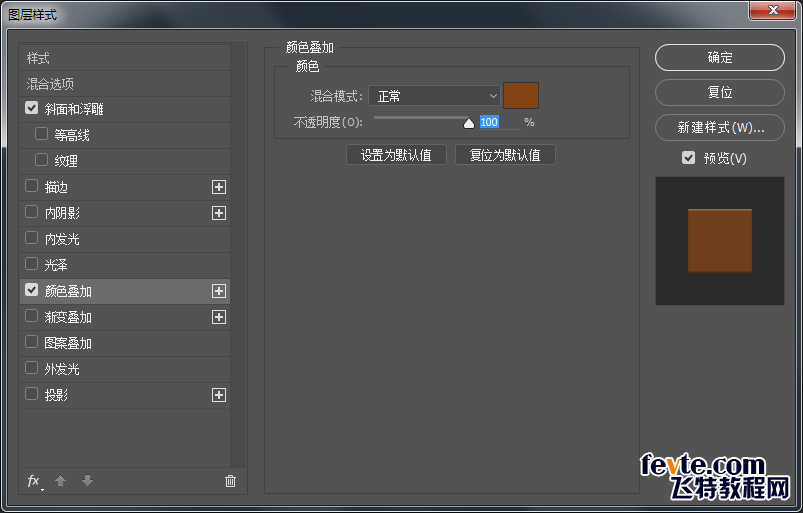The image size is (803, 513).
Task: Enable 内发光 checkbox
Action: pos(31,238)
